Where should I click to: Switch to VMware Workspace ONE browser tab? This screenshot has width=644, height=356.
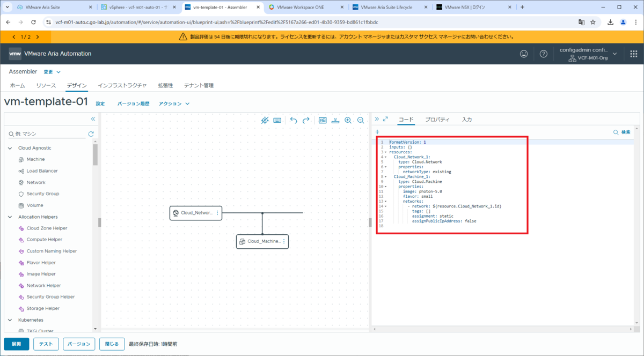(x=306, y=8)
